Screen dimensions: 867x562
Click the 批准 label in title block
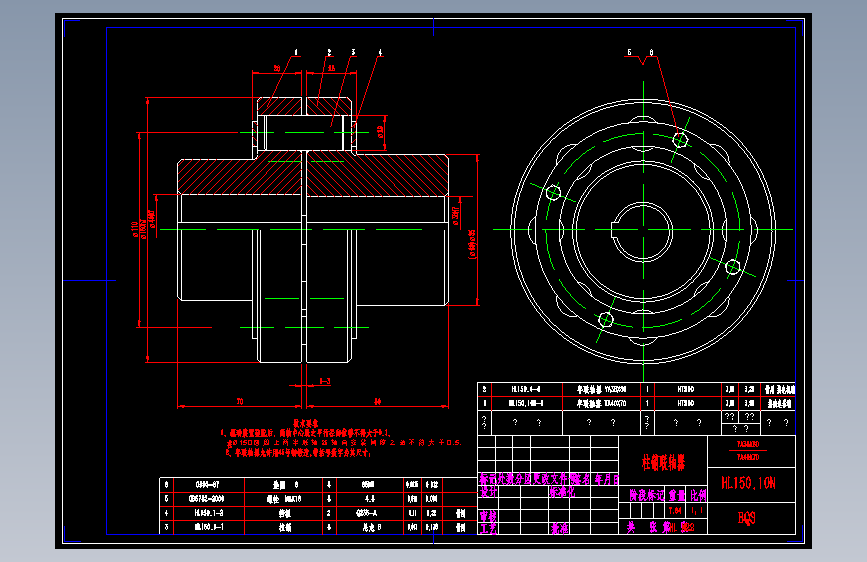(x=560, y=528)
